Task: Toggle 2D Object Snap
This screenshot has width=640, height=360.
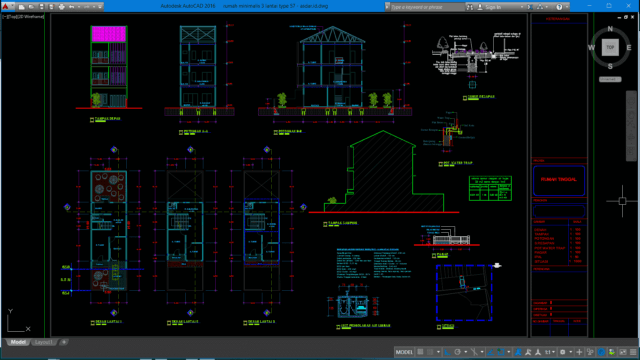Action: [x=501, y=352]
